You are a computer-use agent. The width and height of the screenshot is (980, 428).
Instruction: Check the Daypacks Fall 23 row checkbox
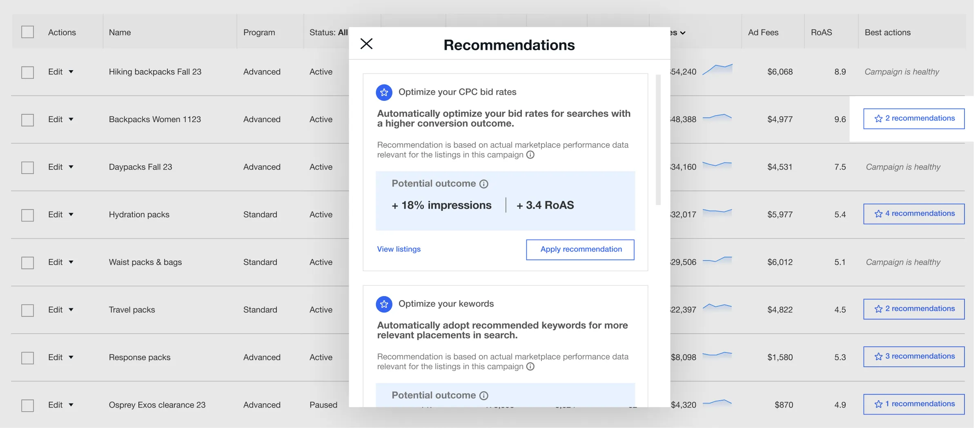coord(27,167)
